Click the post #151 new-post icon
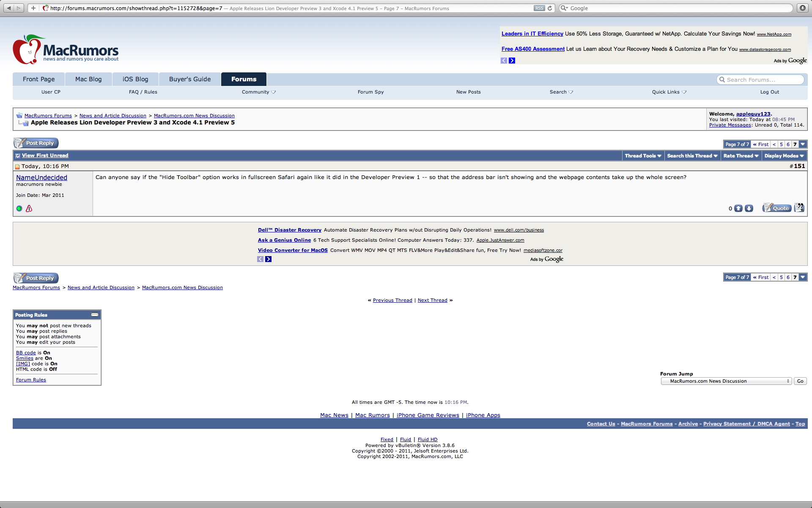The image size is (812, 508). [17, 167]
